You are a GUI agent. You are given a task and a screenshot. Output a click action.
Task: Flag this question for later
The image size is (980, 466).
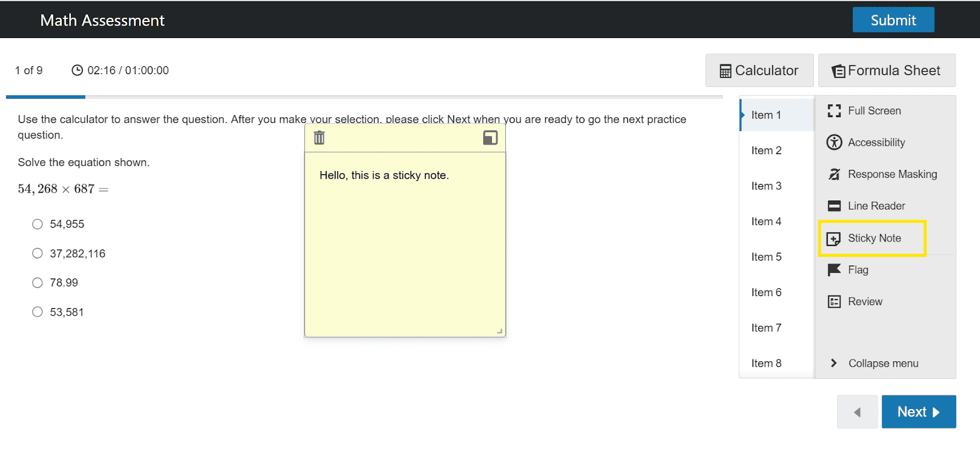(857, 270)
